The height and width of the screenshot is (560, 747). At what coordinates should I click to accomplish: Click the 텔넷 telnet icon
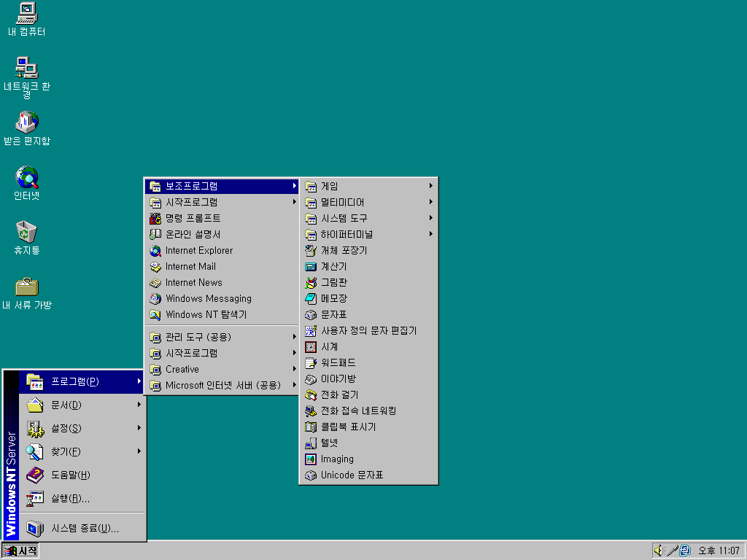coord(311,443)
